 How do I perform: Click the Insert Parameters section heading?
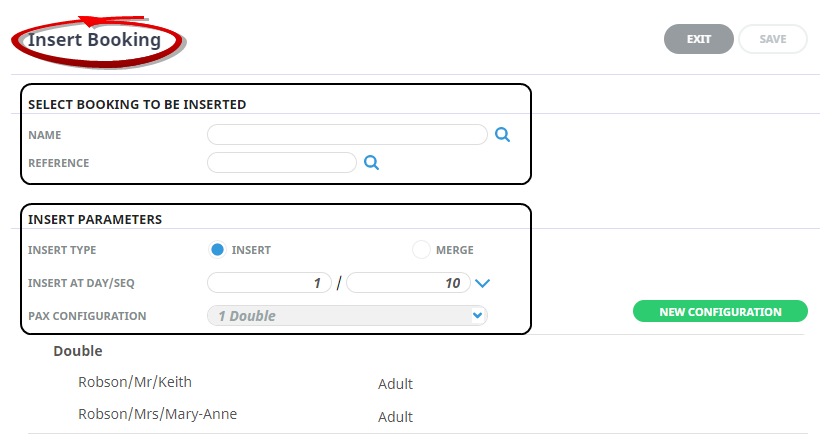pyautogui.click(x=95, y=219)
